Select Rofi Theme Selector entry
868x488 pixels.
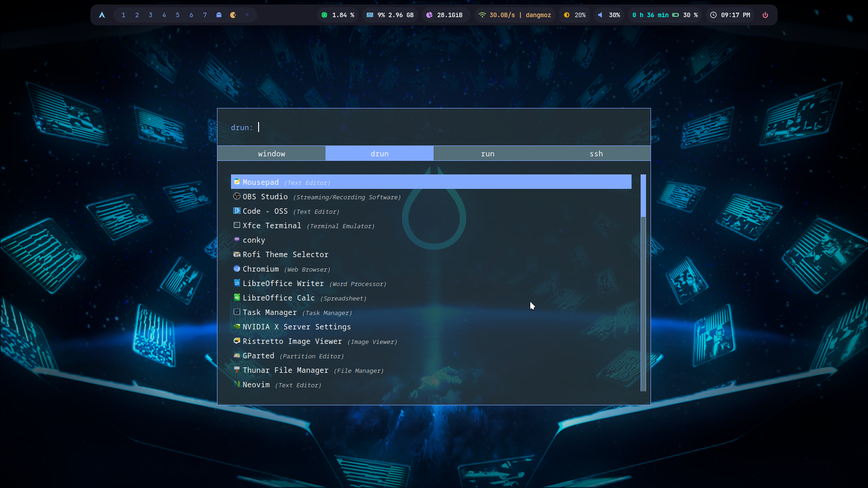pyautogui.click(x=285, y=254)
